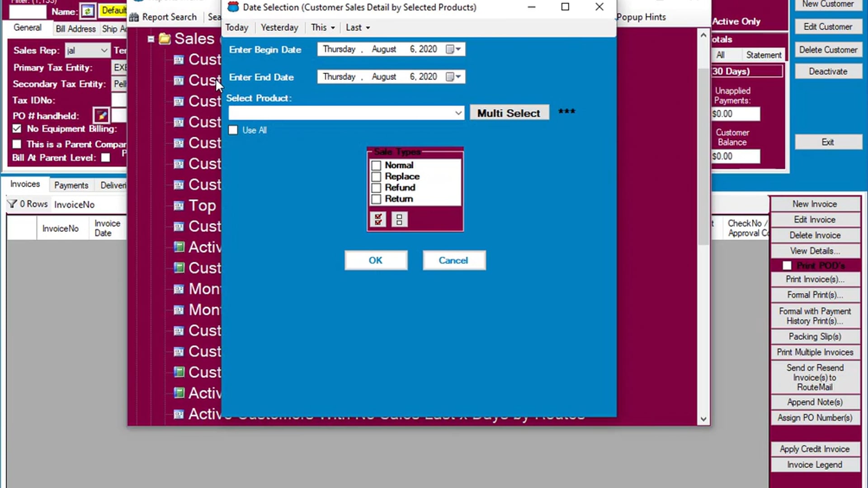This screenshot has height=488, width=868.
Task: Click the Cancel button
Action: point(453,260)
